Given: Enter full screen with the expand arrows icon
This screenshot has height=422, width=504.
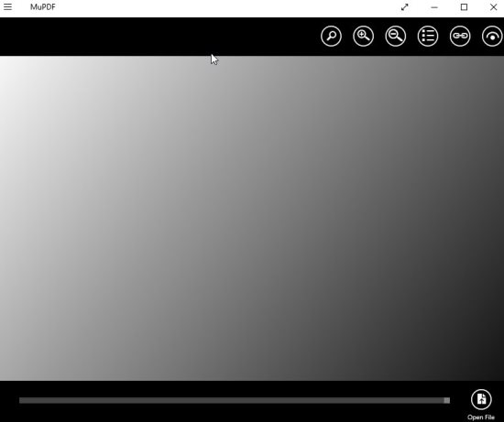Looking at the screenshot, I should 405,7.
